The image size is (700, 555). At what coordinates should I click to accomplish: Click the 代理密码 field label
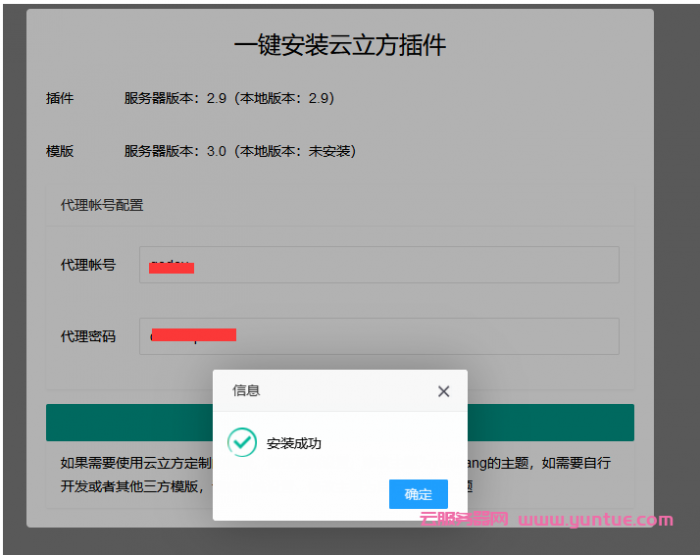click(88, 336)
